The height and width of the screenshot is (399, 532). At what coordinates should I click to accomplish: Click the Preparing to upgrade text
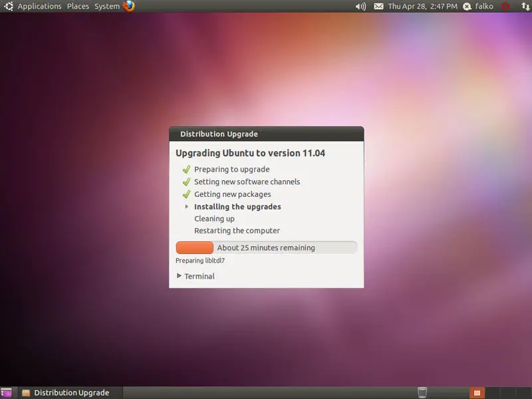[x=231, y=170]
